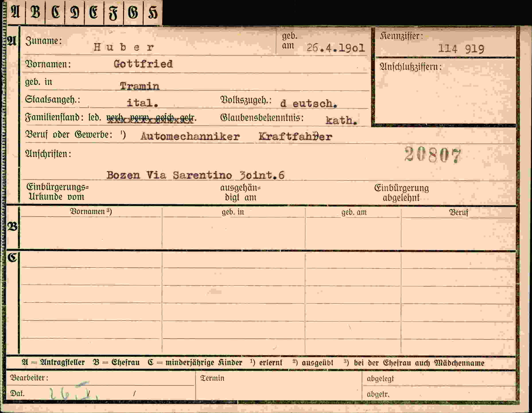Click the 'Vornamen ³)' column header

(91, 211)
